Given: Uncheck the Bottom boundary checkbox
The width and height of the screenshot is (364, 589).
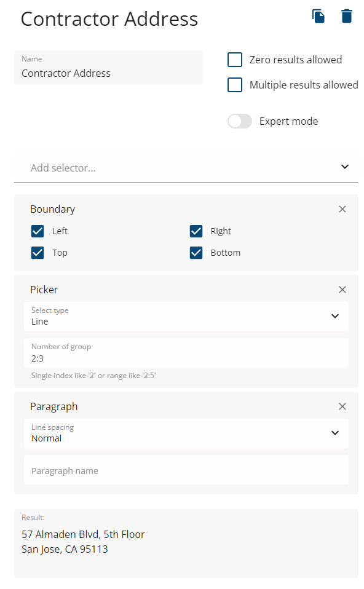Looking at the screenshot, I should click(196, 253).
